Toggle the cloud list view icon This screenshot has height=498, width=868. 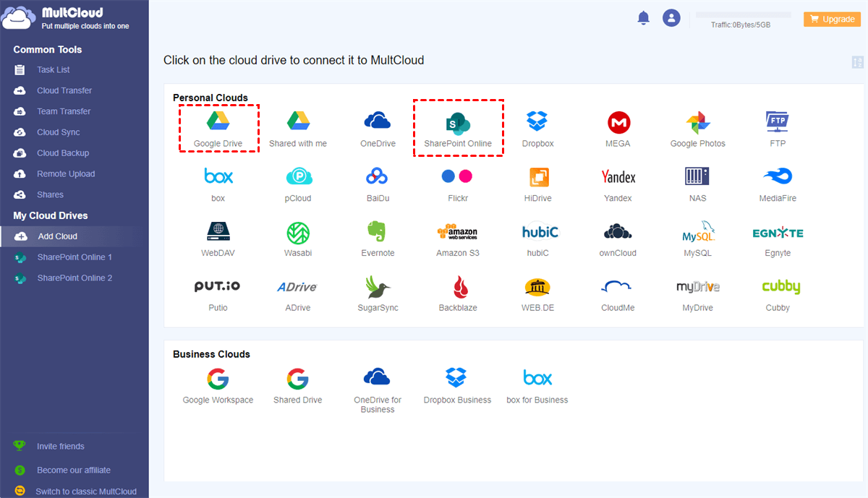(x=858, y=62)
